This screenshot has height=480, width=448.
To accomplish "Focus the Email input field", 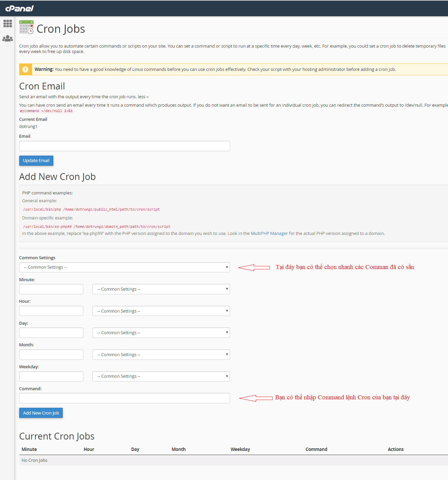I will coord(124,146).
